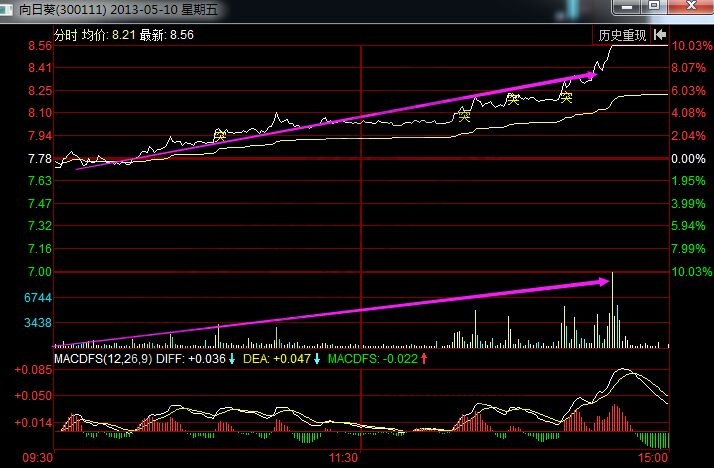The image size is (714, 468).
Task: Click the 15:00 closing time axis label
Action: (x=653, y=457)
